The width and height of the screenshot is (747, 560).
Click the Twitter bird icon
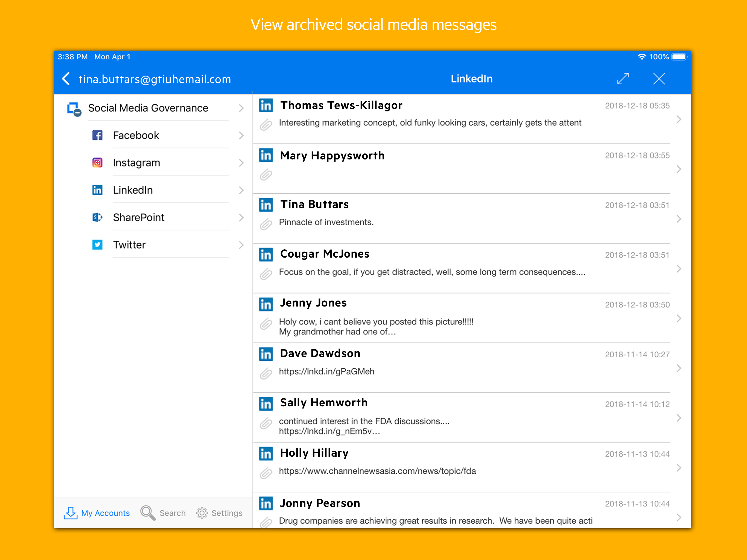[97, 244]
